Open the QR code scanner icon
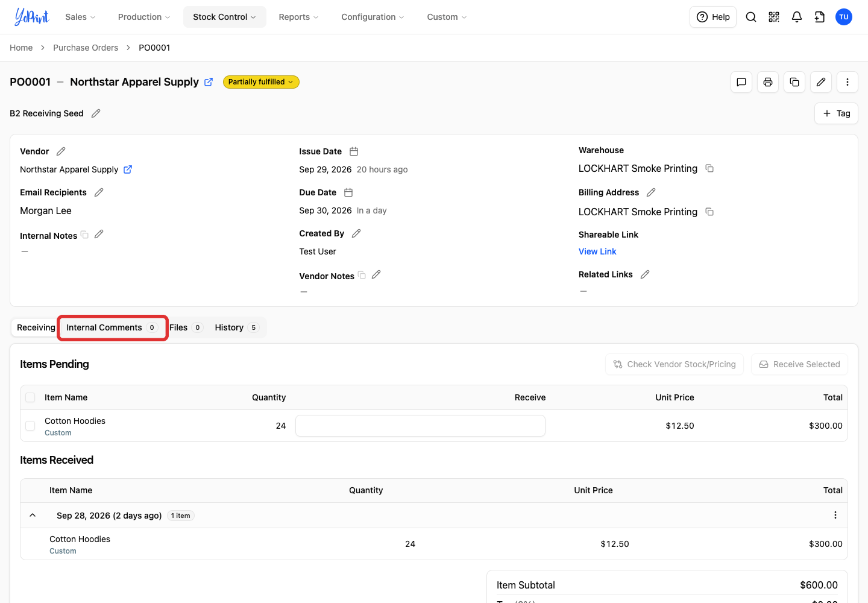Viewport: 868px width, 603px height. 774,17
